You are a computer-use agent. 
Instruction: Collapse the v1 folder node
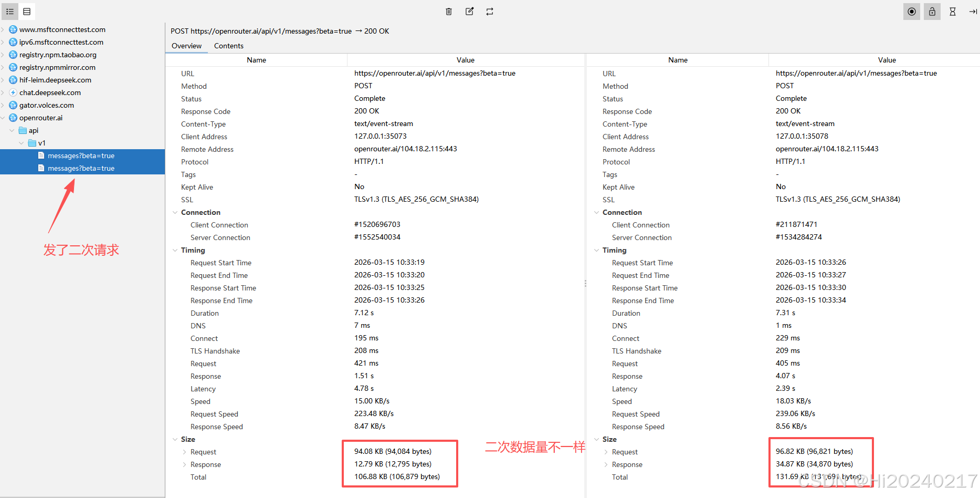coord(22,143)
